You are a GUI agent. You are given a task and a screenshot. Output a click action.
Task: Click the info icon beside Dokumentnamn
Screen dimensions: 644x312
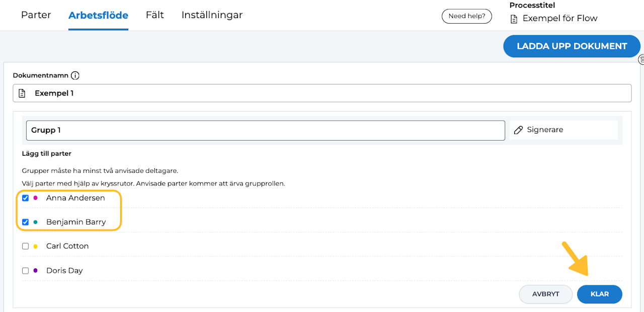(x=75, y=76)
